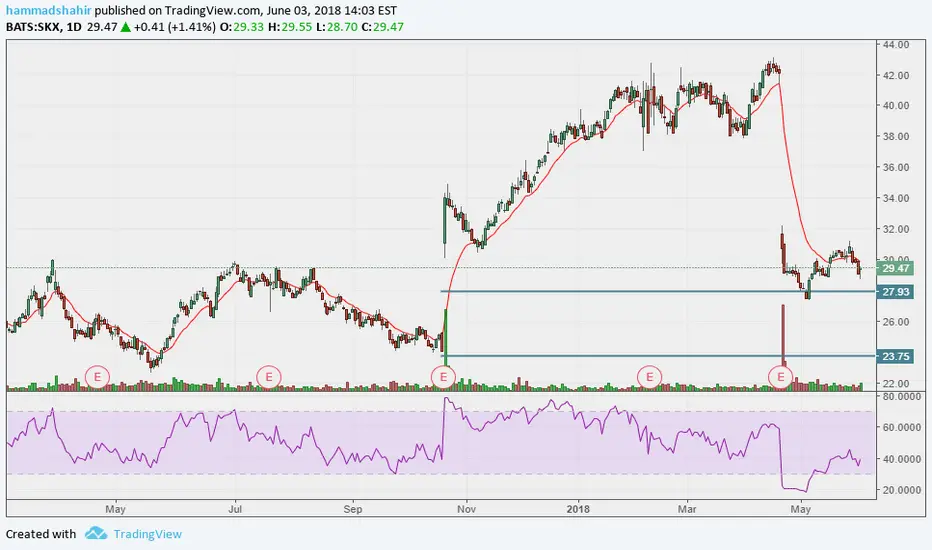Screen dimensions: 932x550
Task: Click the low value L:28.70
Action: pos(336,27)
